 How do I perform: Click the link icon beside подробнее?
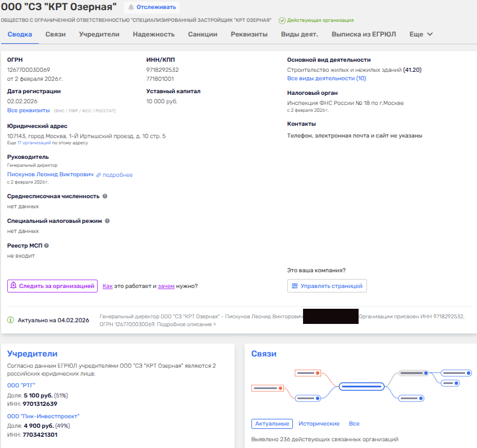98,175
